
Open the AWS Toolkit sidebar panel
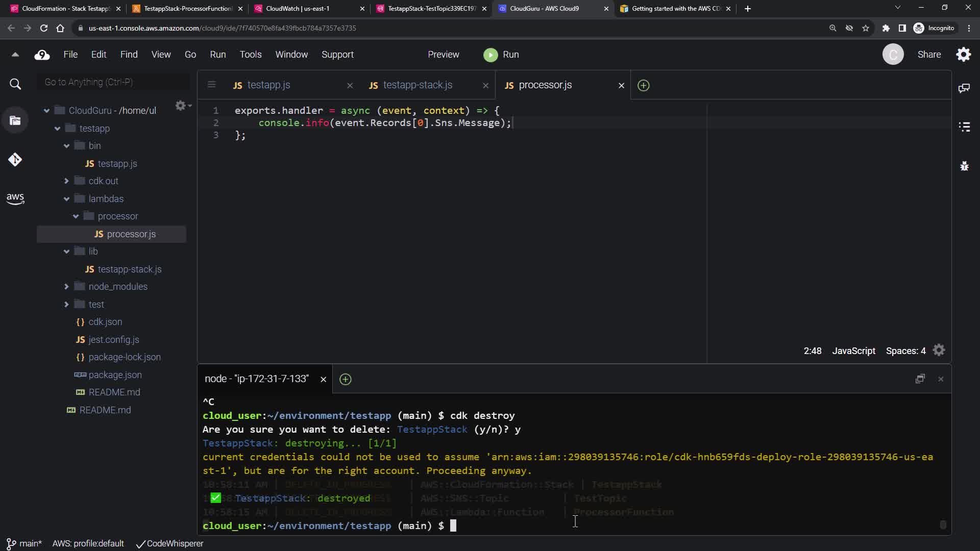[x=15, y=198]
